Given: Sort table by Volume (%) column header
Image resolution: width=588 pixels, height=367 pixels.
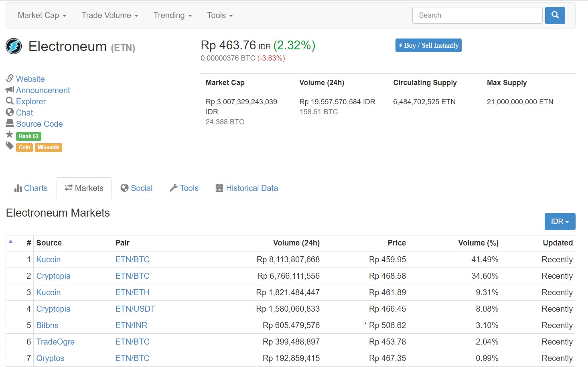Looking at the screenshot, I should [479, 243].
